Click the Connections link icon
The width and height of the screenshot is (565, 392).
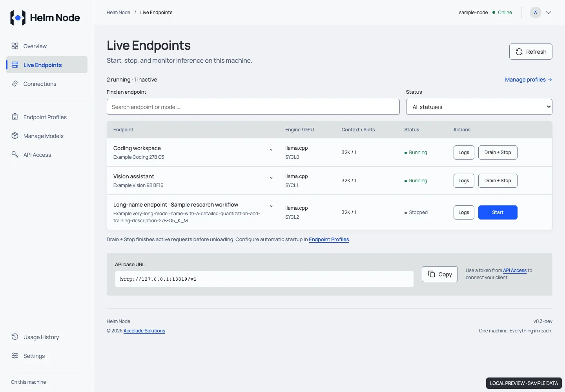point(15,83)
